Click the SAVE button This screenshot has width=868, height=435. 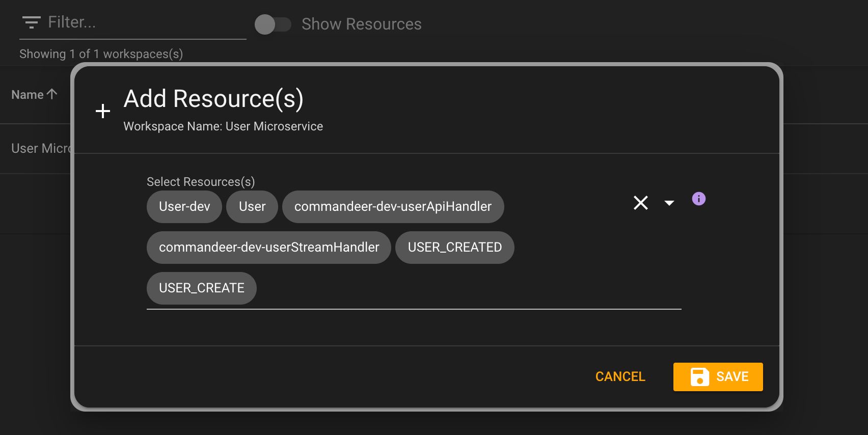click(718, 377)
